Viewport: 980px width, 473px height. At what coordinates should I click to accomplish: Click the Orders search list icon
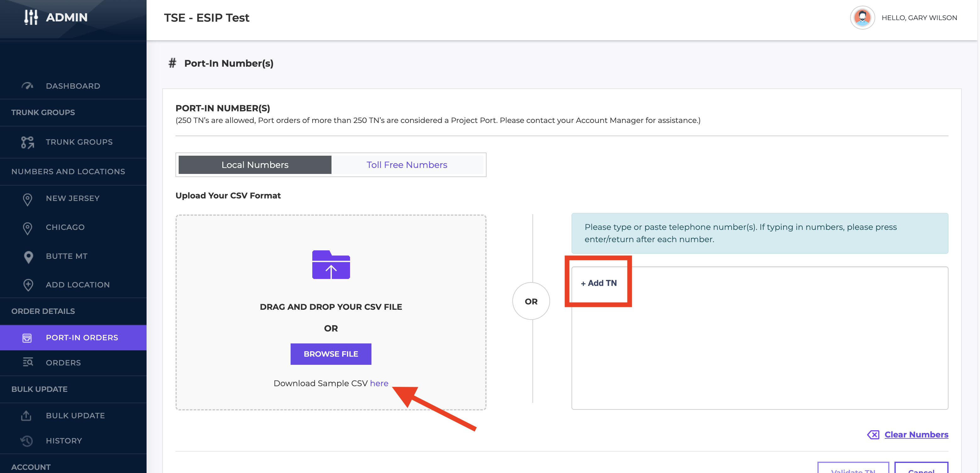(27, 362)
